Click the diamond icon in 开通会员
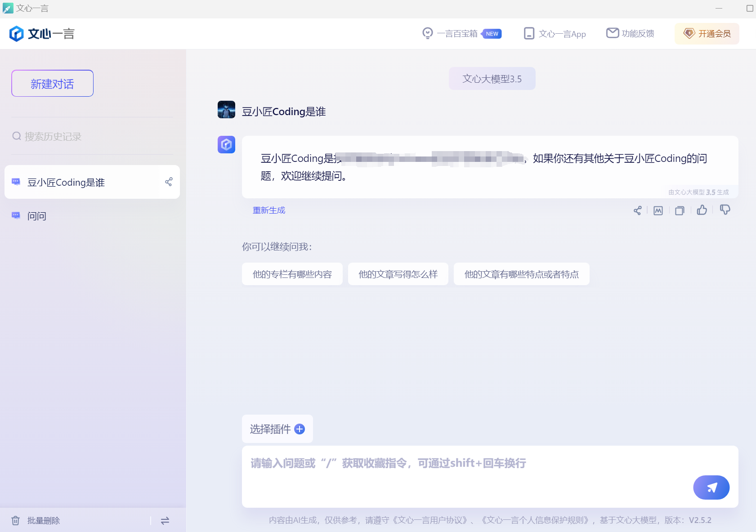This screenshot has width=756, height=532. coord(689,33)
